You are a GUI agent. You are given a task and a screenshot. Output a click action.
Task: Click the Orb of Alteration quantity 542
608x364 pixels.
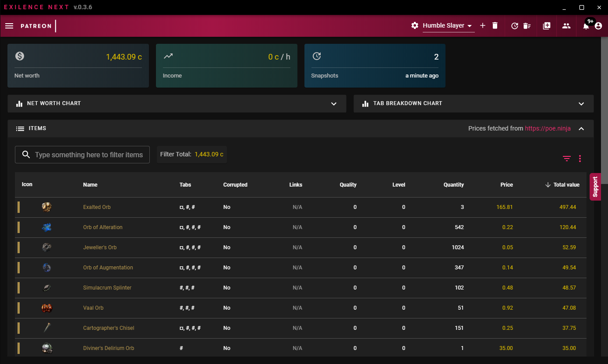[459, 227]
